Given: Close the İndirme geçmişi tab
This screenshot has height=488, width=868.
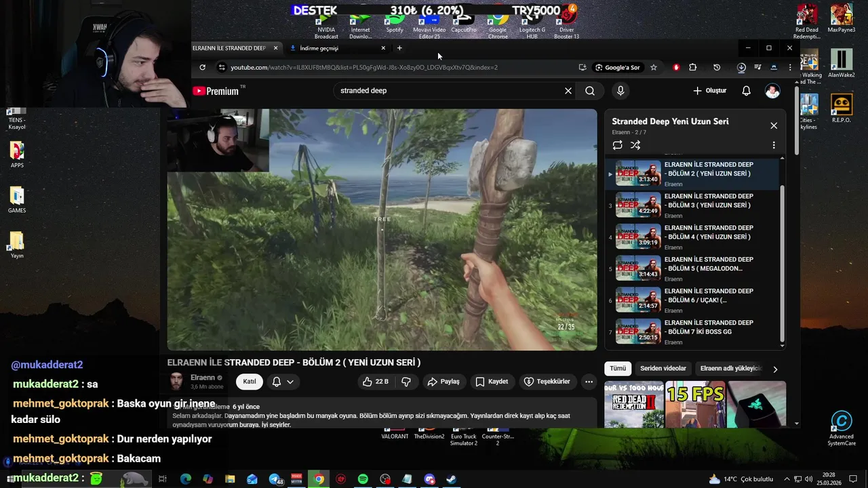Looking at the screenshot, I should click(x=383, y=48).
